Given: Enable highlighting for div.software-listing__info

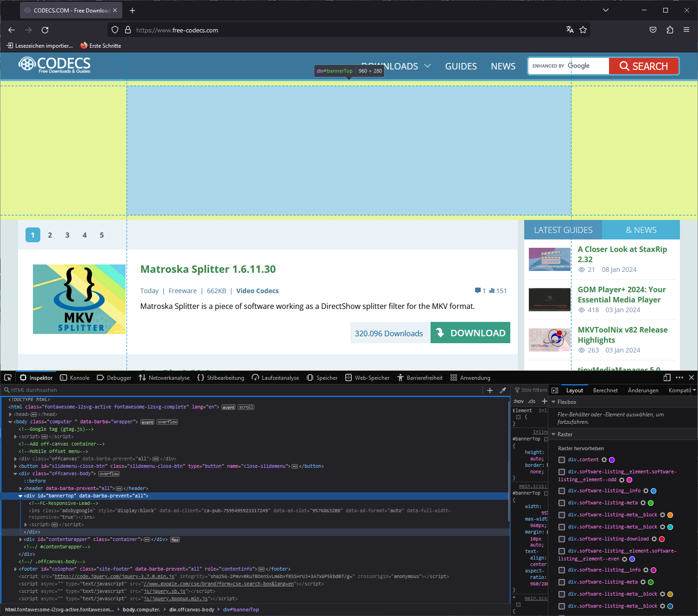Looking at the screenshot, I should pyautogui.click(x=561, y=490).
